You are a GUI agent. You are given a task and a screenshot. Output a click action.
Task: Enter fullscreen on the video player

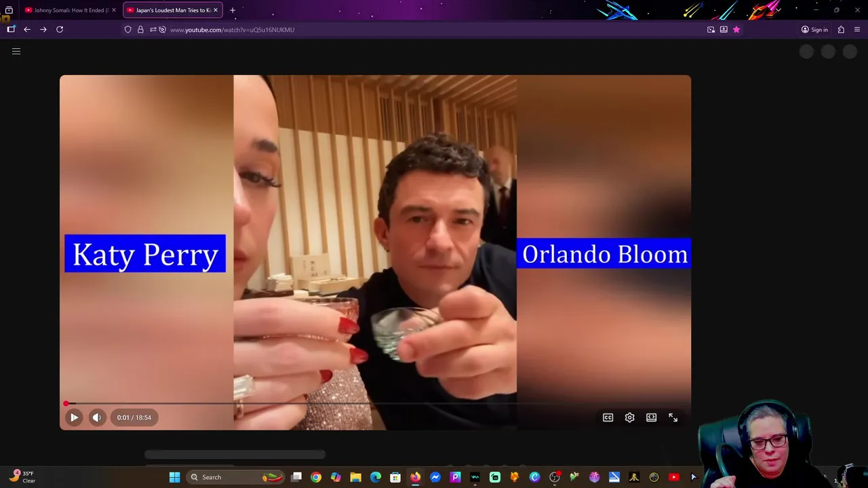pos(673,418)
